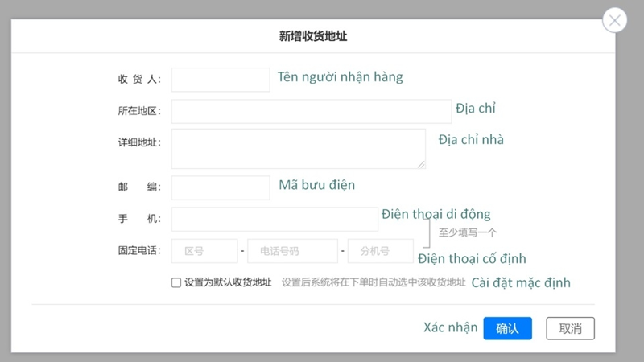Image resolution: width=644 pixels, height=362 pixels.
Task: Click the 详细地址 field label
Action: click(x=139, y=142)
